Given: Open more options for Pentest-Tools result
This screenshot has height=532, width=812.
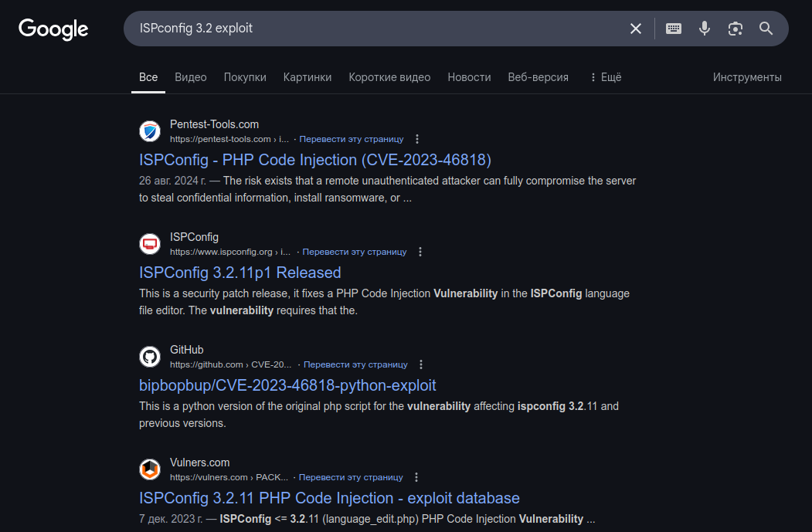Looking at the screenshot, I should click(417, 139).
